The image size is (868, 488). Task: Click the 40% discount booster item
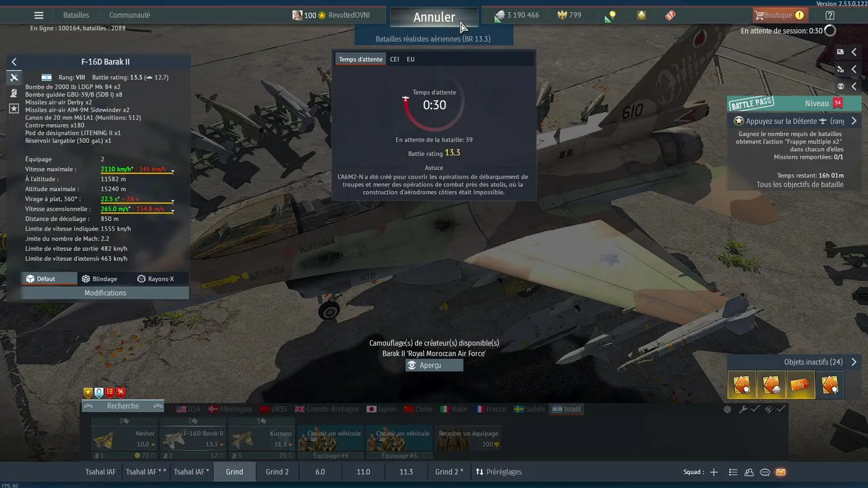(742, 384)
